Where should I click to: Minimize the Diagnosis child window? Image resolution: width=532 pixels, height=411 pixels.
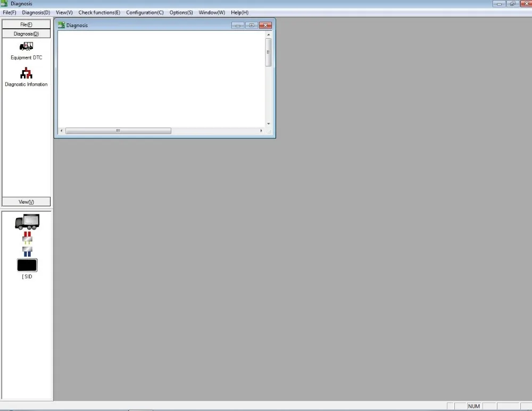[x=238, y=26]
